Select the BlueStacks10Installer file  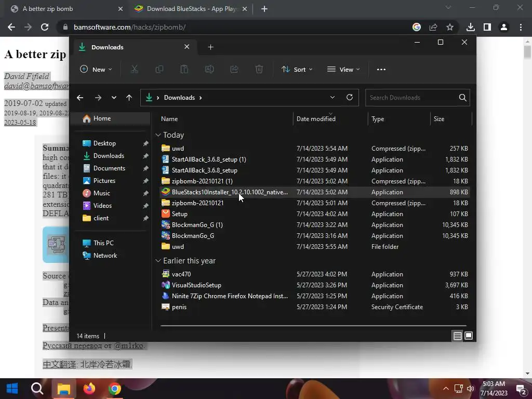click(314, 192)
